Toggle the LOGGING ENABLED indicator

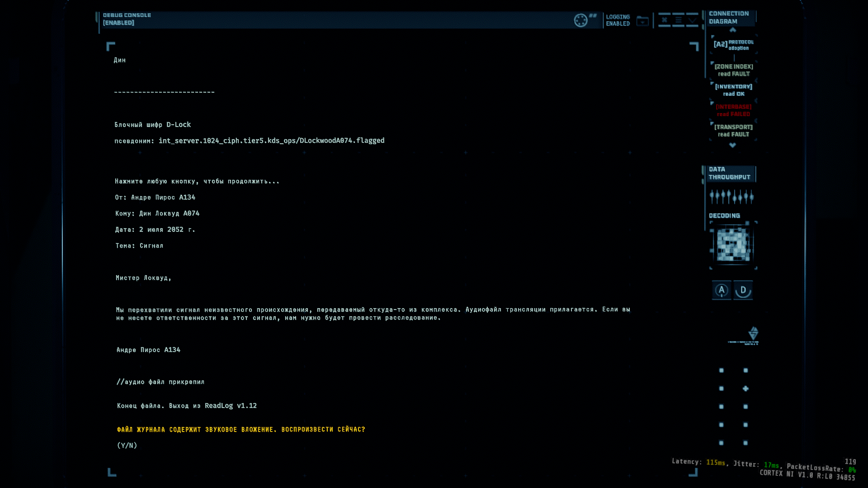click(618, 20)
